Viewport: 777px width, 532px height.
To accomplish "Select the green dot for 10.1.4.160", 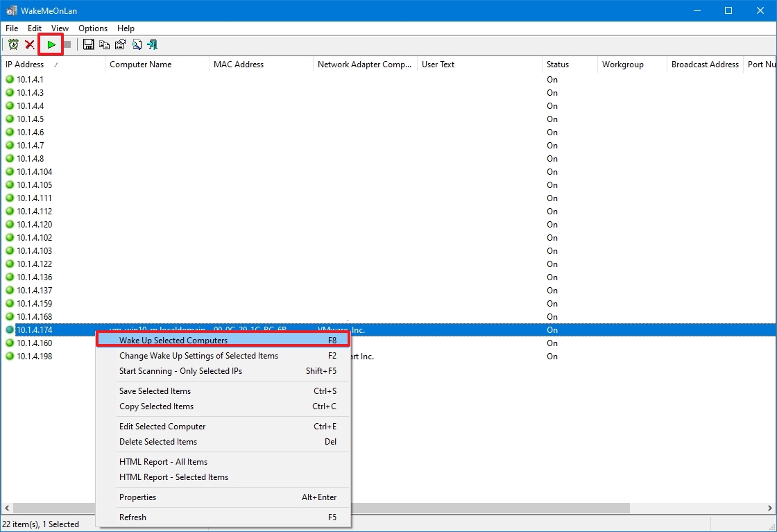I will click(x=9, y=343).
